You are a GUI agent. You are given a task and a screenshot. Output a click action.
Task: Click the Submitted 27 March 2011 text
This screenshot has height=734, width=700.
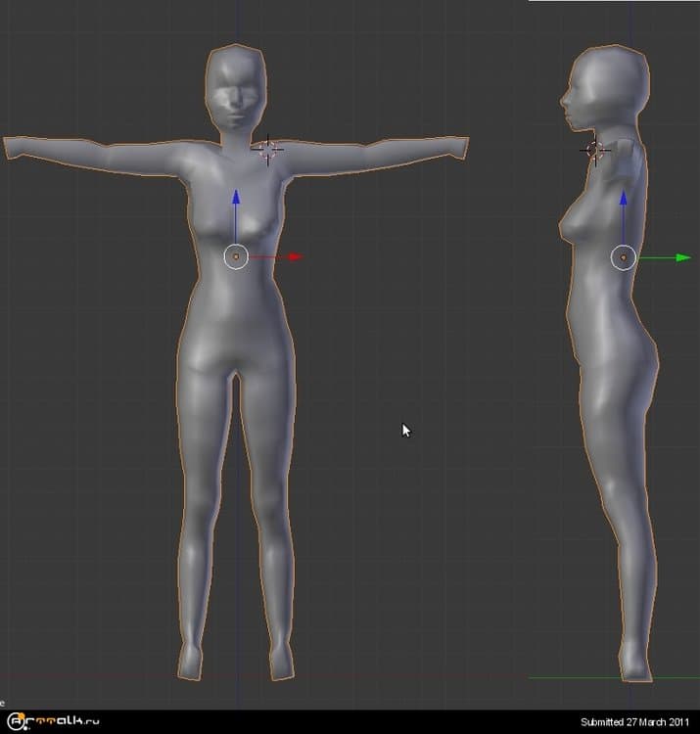[x=636, y=722]
